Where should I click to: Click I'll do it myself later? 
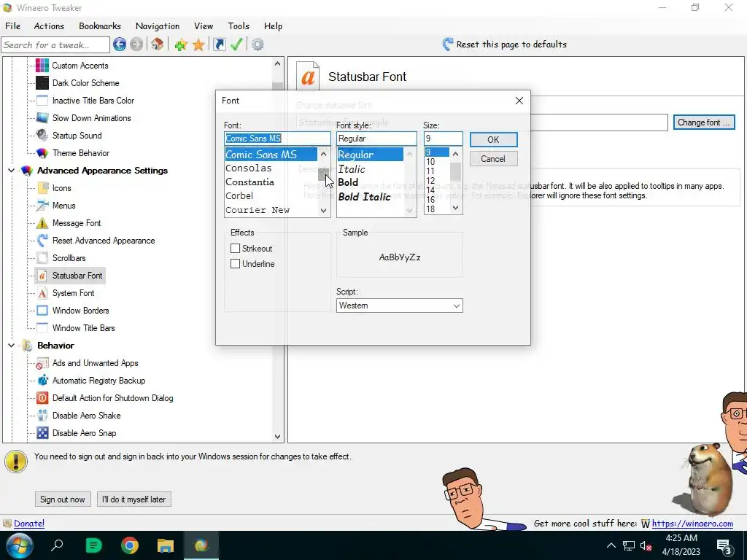point(134,499)
